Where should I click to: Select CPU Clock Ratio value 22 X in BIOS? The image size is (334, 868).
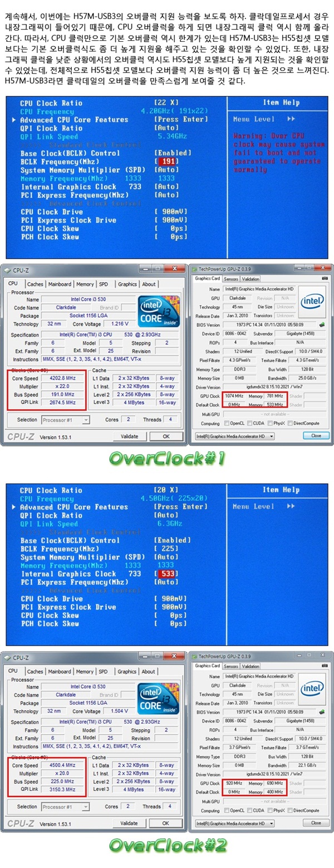166,103
